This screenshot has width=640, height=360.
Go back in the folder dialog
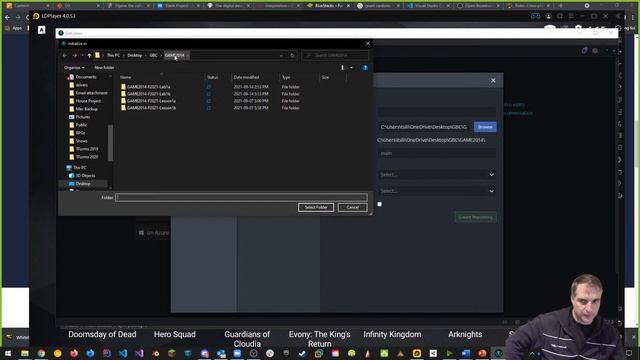tap(64, 56)
